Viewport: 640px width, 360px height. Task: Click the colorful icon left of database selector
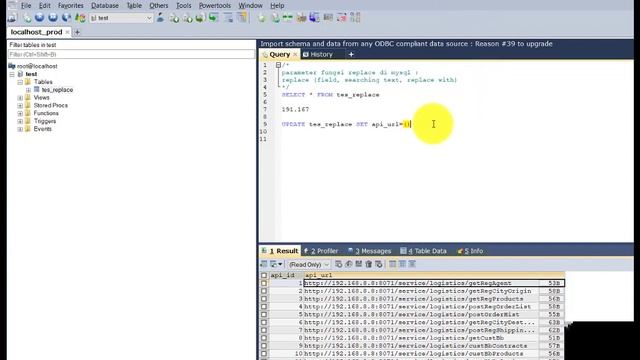pyautogui.click(x=80, y=18)
